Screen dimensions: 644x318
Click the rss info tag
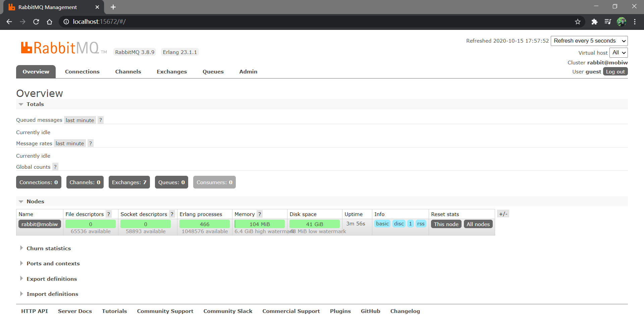click(x=421, y=224)
